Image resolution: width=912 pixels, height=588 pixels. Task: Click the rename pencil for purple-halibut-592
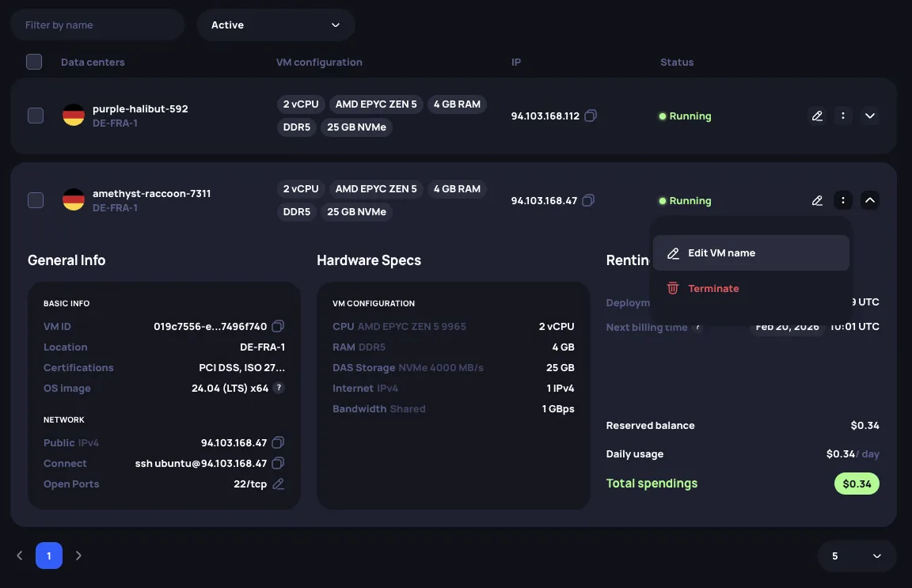[817, 116]
